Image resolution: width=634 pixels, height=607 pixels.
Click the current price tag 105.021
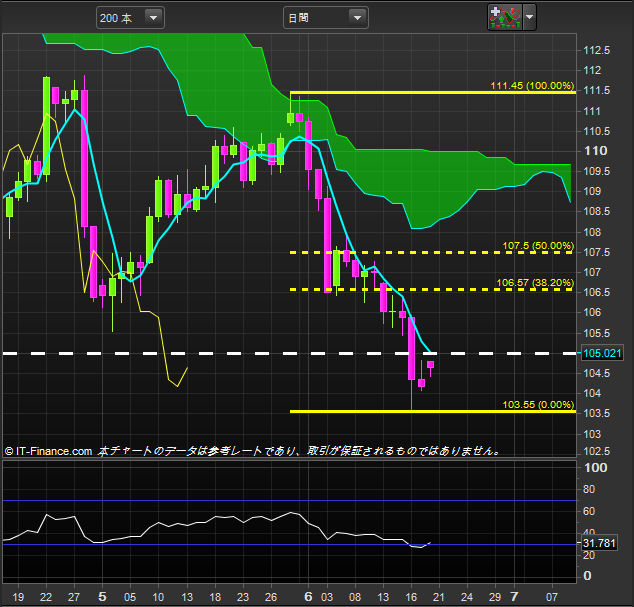point(602,353)
